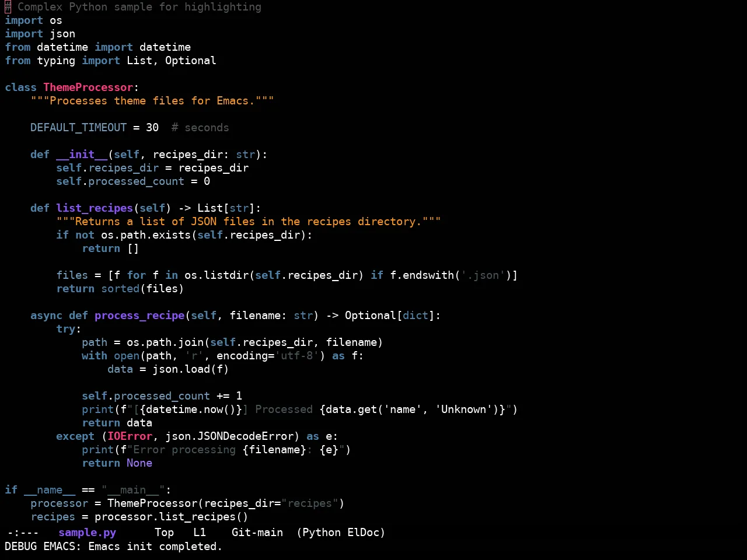
Task: Click 'os.path.join' in path assignment
Action: (x=165, y=342)
